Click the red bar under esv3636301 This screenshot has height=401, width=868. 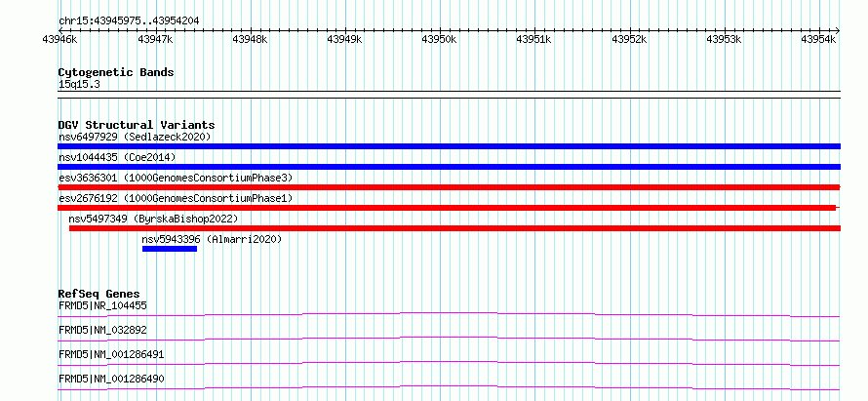tap(449, 187)
